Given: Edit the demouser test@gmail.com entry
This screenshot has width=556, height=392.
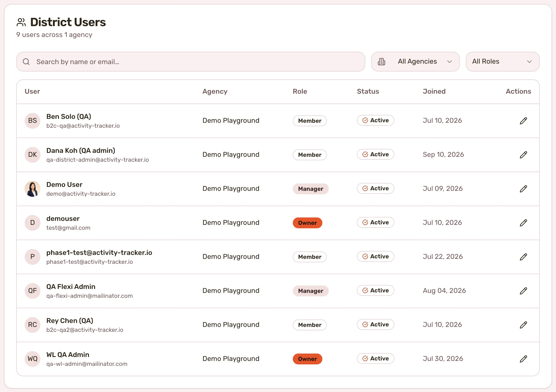Looking at the screenshot, I should (523, 223).
